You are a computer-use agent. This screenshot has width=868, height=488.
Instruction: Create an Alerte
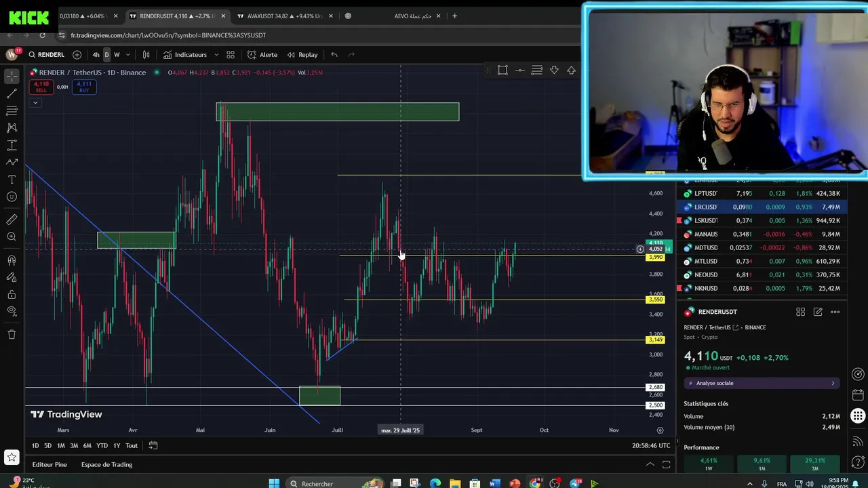point(262,55)
